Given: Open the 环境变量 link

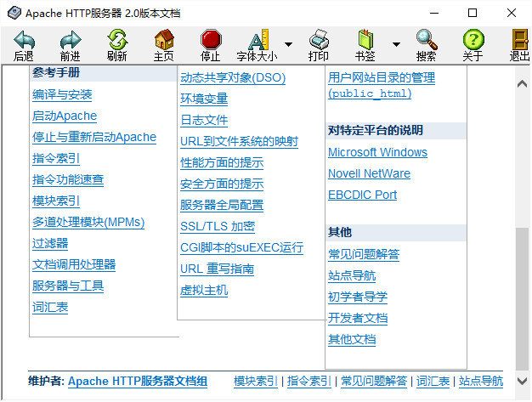Looking at the screenshot, I should (204, 99).
